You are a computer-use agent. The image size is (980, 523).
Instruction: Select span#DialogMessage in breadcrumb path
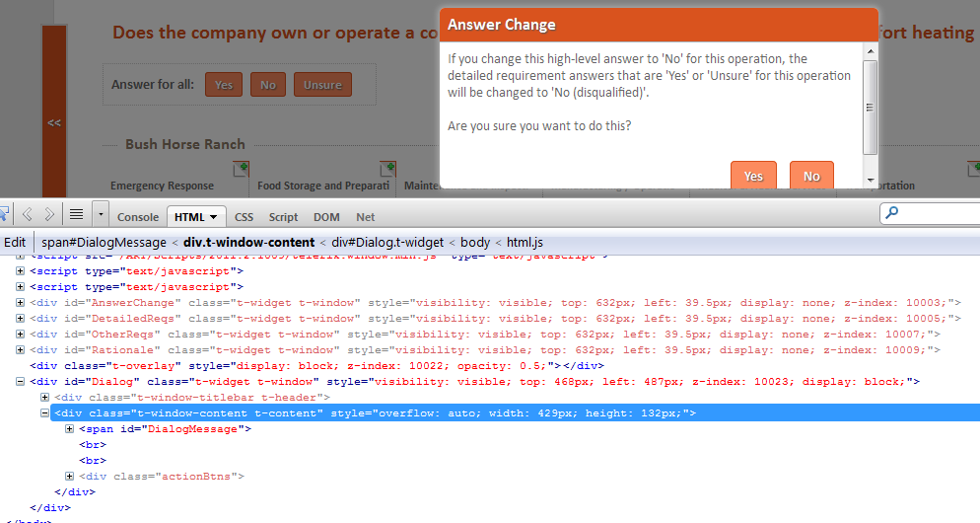pos(104,242)
